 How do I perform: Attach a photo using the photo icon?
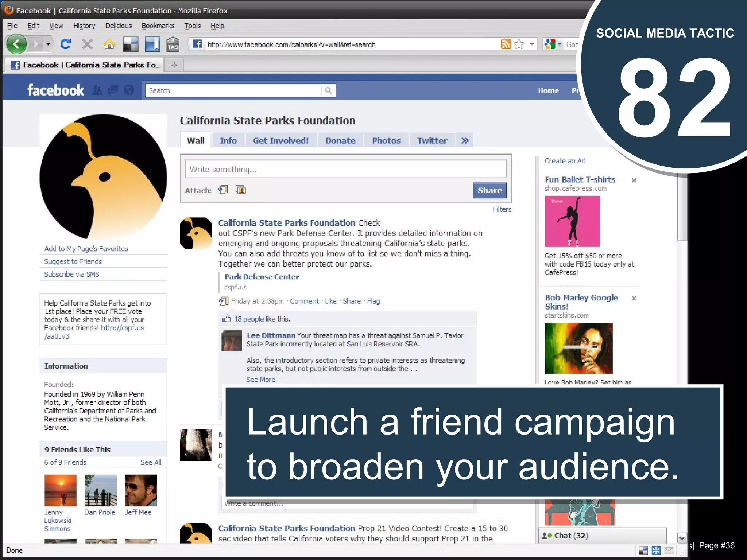[x=241, y=190]
